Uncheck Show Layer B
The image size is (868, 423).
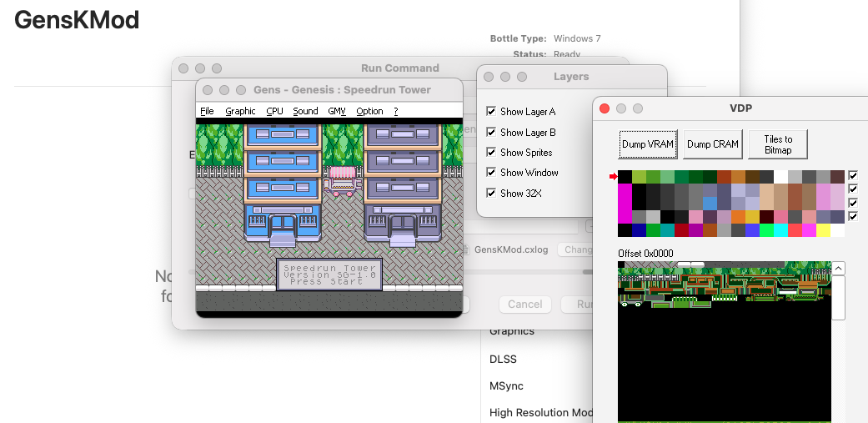point(491,132)
